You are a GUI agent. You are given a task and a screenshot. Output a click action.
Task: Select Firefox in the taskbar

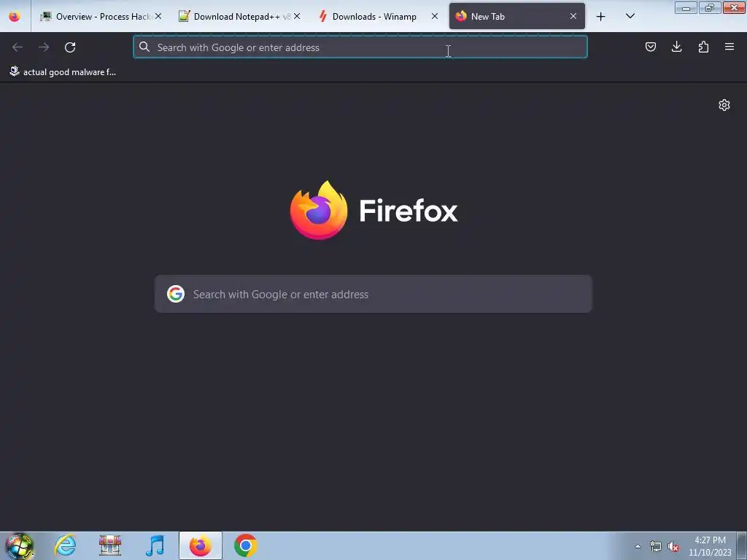point(201,545)
